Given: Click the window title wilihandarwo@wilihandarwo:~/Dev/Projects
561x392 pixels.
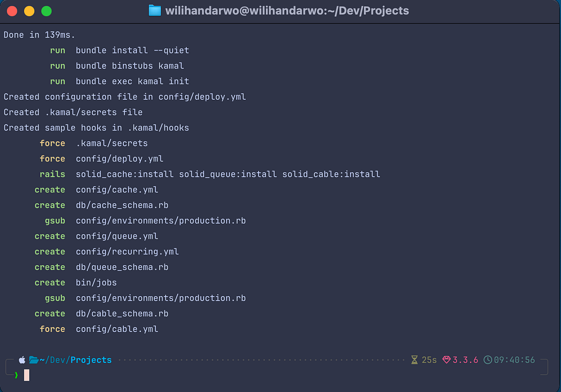Looking at the screenshot, I should pos(287,11).
